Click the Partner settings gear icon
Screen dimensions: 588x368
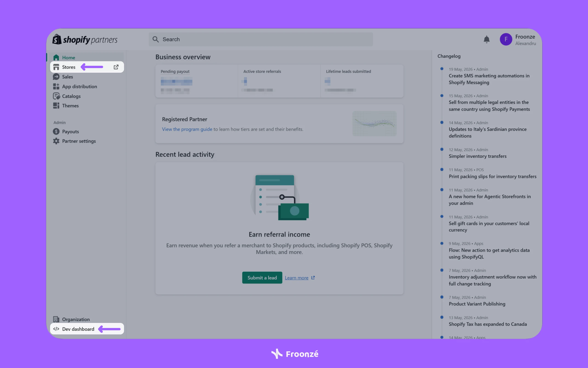(x=56, y=141)
